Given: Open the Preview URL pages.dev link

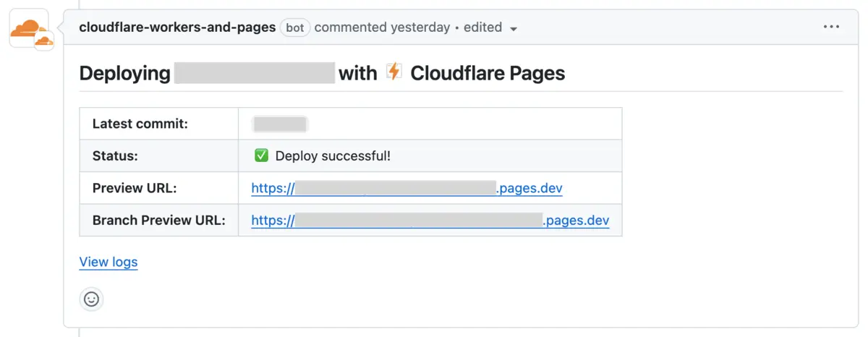Looking at the screenshot, I should click(x=407, y=188).
